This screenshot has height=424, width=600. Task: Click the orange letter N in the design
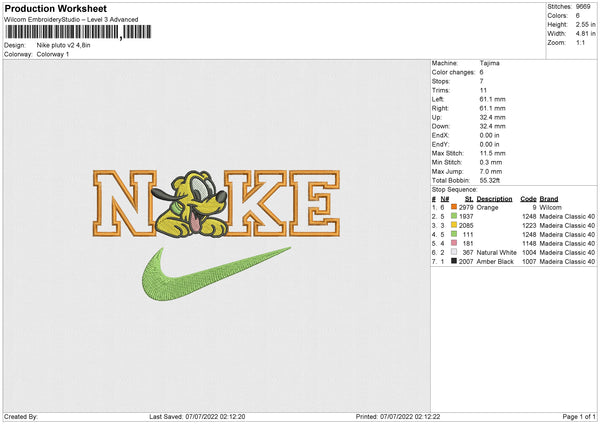[x=124, y=203]
